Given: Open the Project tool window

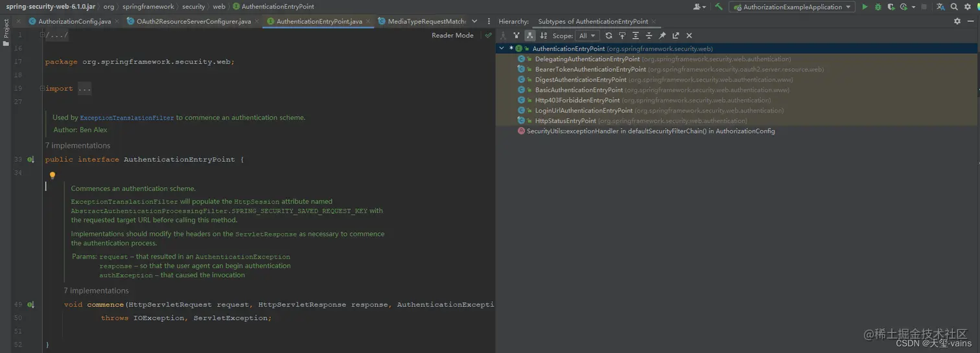Looking at the screenshot, I should 6,32.
